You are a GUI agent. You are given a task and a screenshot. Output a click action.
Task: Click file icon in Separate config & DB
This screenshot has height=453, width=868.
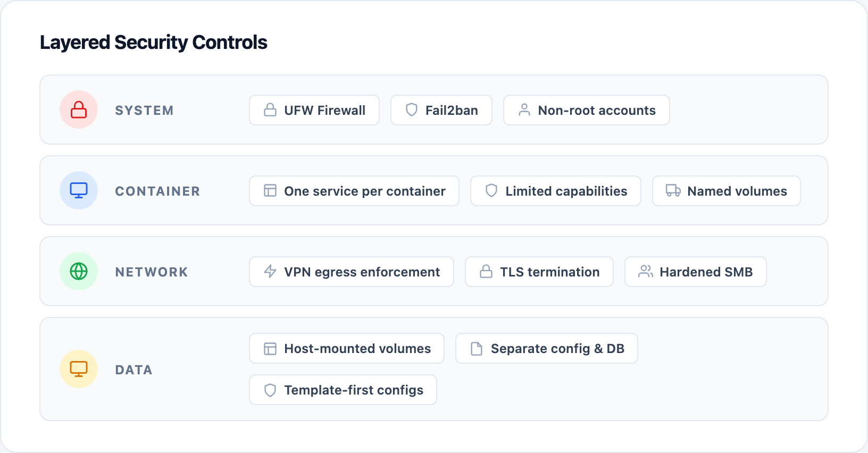click(x=477, y=348)
